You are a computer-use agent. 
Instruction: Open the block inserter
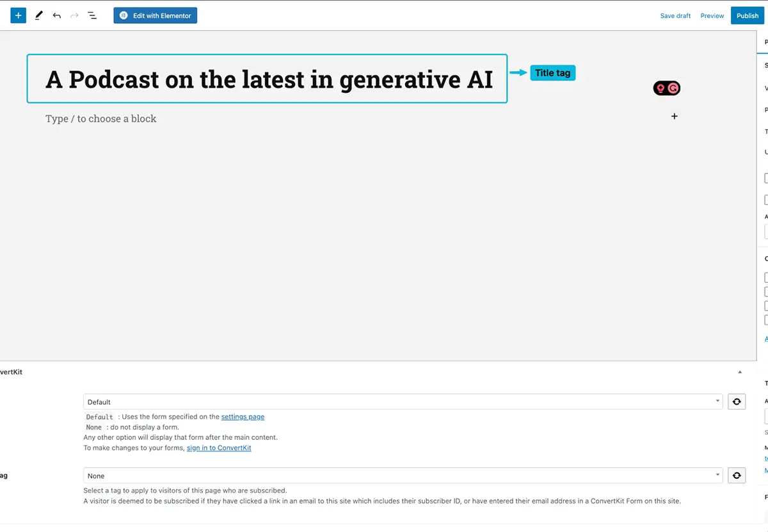pos(17,15)
